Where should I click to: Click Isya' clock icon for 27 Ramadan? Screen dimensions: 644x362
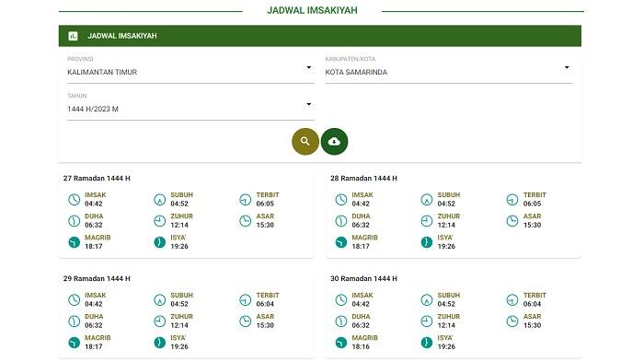pos(160,242)
